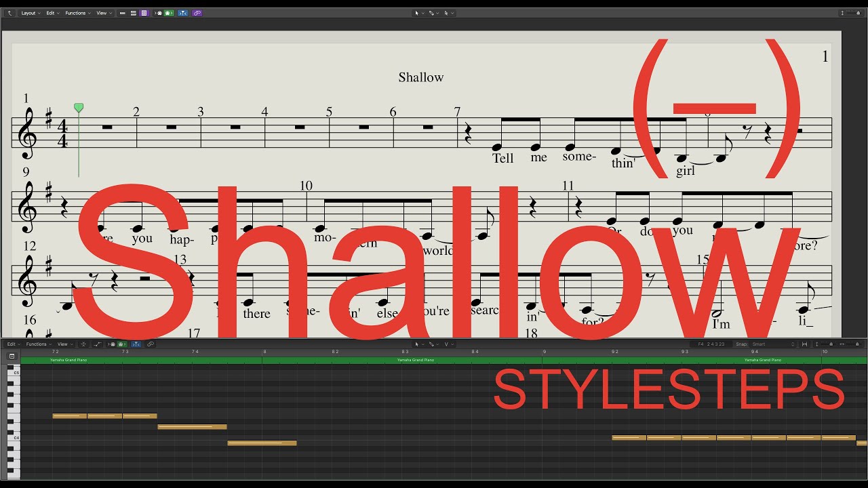Expand the piano roll's Functions menu
Screen dimensions: 868x488
(x=38, y=344)
